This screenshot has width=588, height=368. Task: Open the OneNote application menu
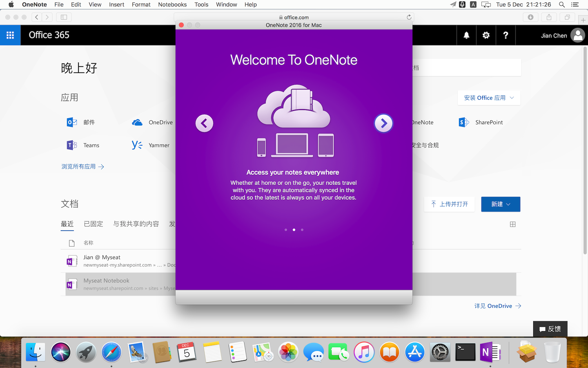point(34,4)
